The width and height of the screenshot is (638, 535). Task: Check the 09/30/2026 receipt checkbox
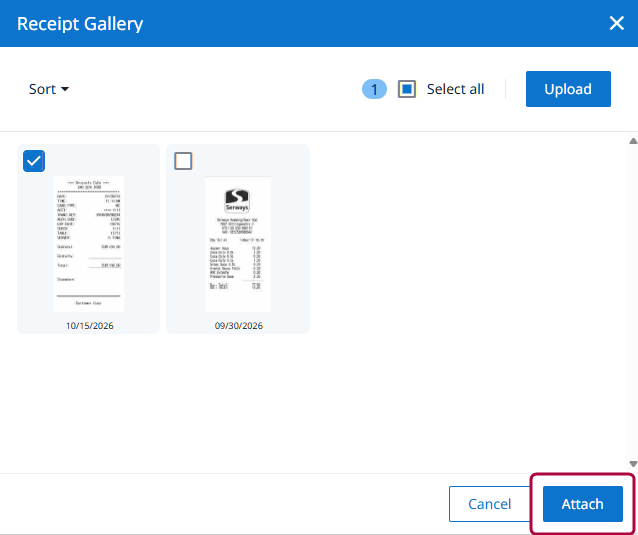click(x=183, y=161)
